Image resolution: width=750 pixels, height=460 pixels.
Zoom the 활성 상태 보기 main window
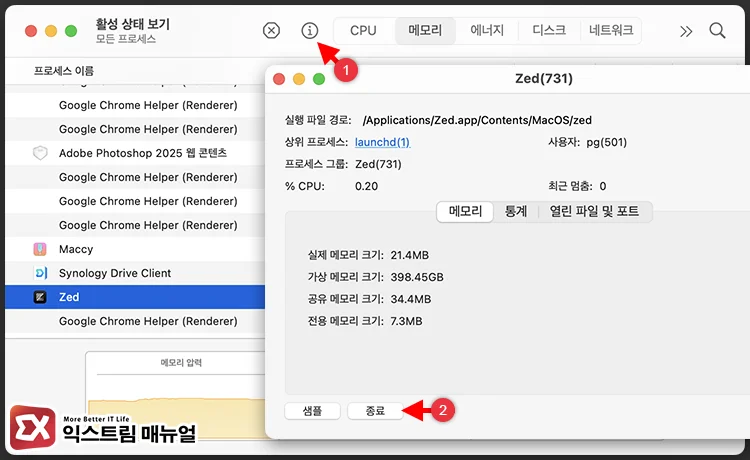coord(71,31)
